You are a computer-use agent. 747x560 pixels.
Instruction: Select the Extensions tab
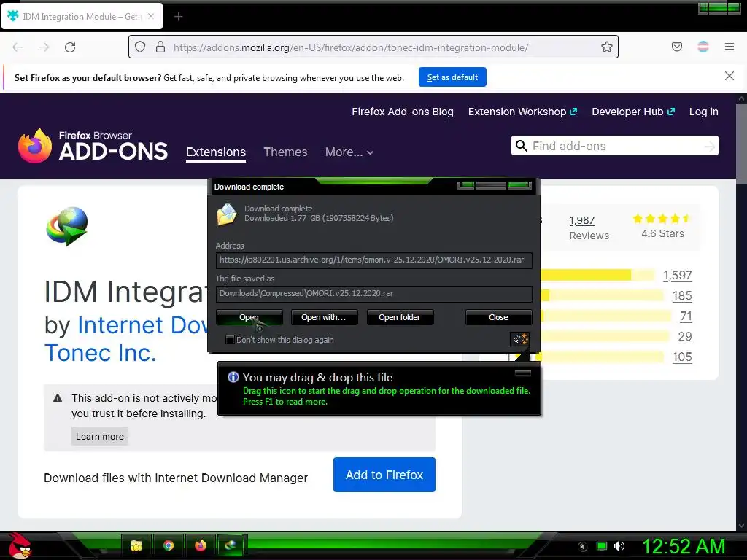point(216,152)
